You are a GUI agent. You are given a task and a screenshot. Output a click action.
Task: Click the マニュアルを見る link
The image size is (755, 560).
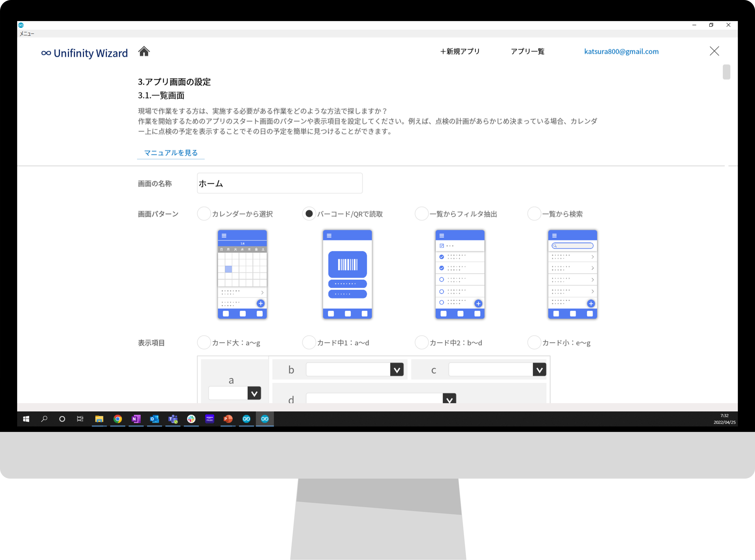pyautogui.click(x=171, y=153)
